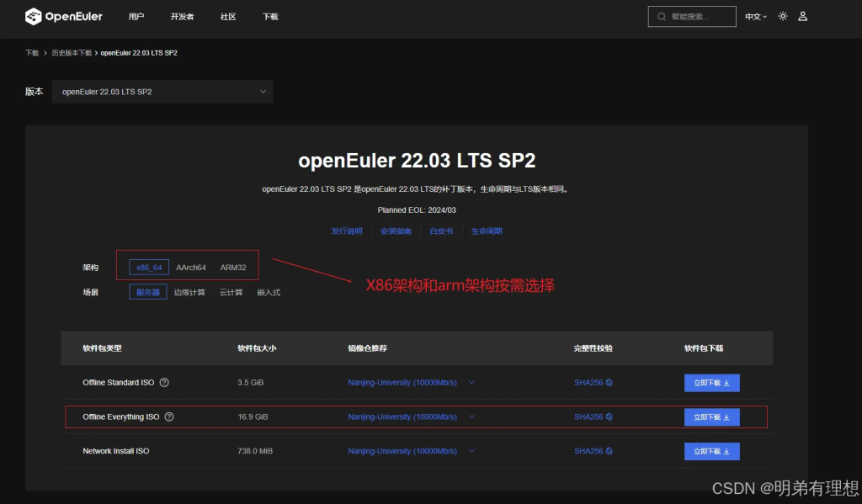
Task: Open the 生命周期 link
Action: 487,231
